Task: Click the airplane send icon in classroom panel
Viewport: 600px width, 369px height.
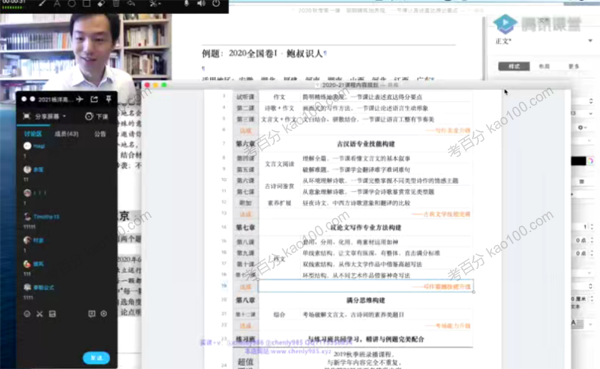Action: click(x=80, y=99)
